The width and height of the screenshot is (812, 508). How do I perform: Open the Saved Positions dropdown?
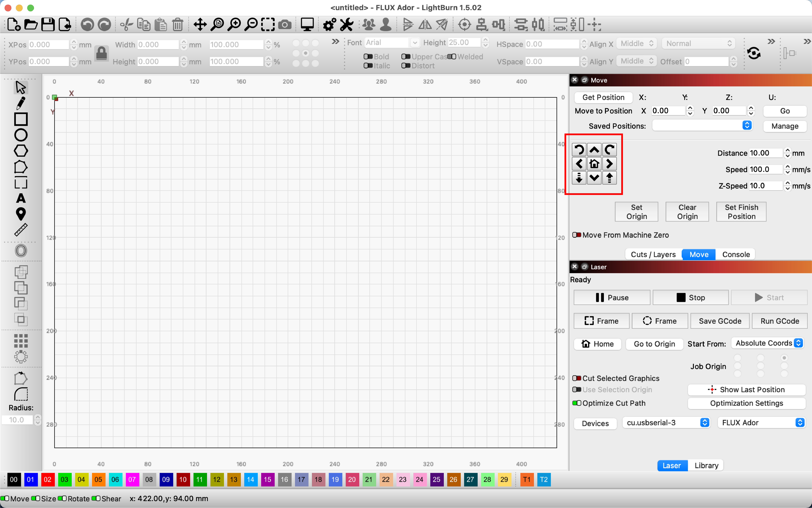pyautogui.click(x=702, y=126)
